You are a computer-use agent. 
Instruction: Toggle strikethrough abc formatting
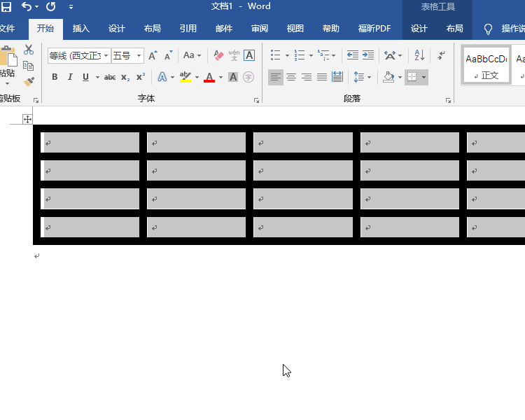(x=109, y=78)
